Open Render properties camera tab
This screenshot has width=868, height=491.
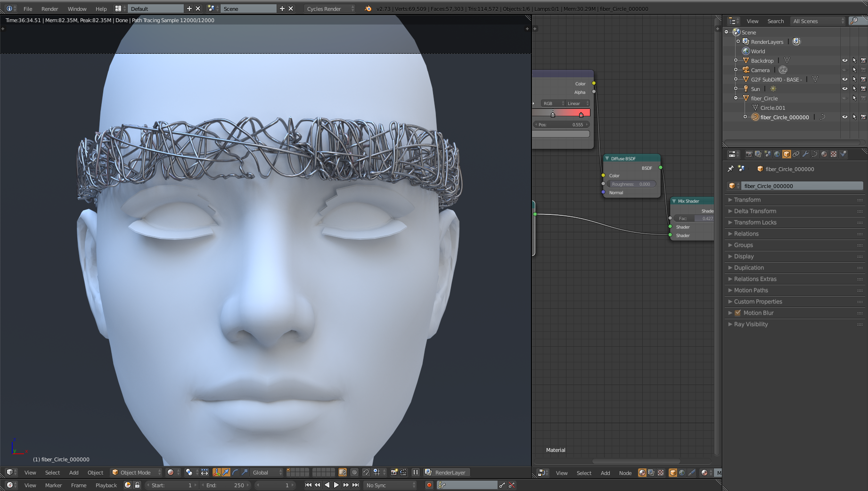coord(749,154)
